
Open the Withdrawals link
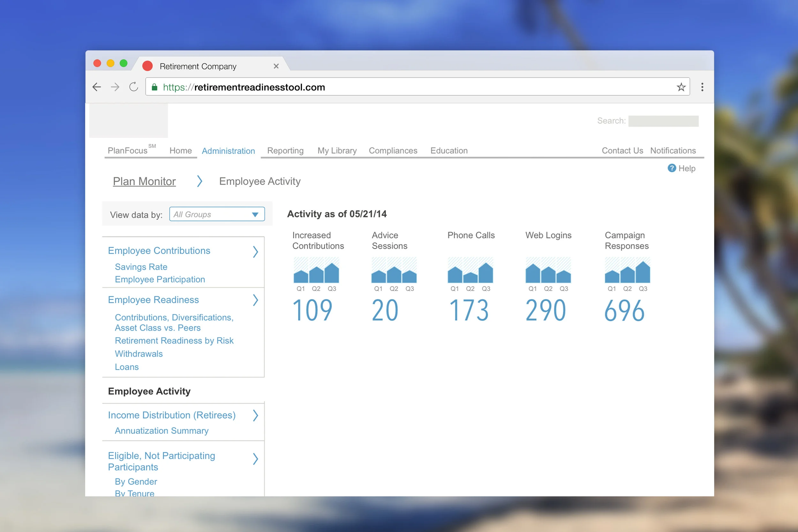[139, 354]
